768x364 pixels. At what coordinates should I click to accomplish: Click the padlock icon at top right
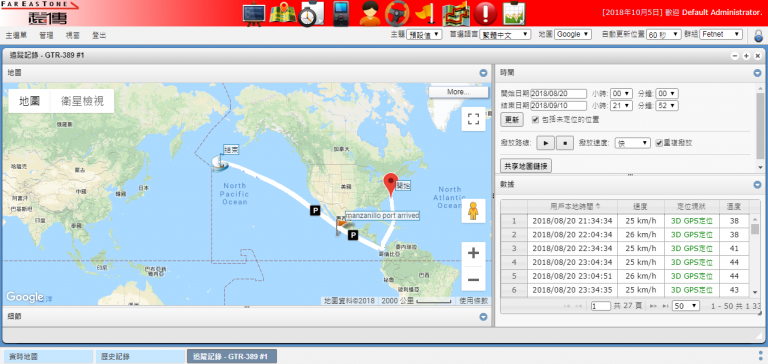[758, 36]
